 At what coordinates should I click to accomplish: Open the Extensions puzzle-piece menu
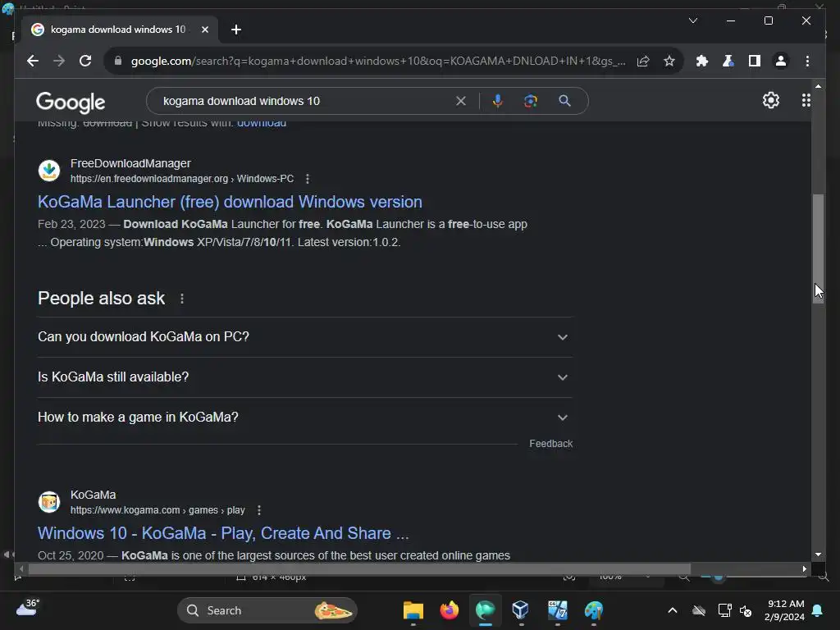point(702,61)
